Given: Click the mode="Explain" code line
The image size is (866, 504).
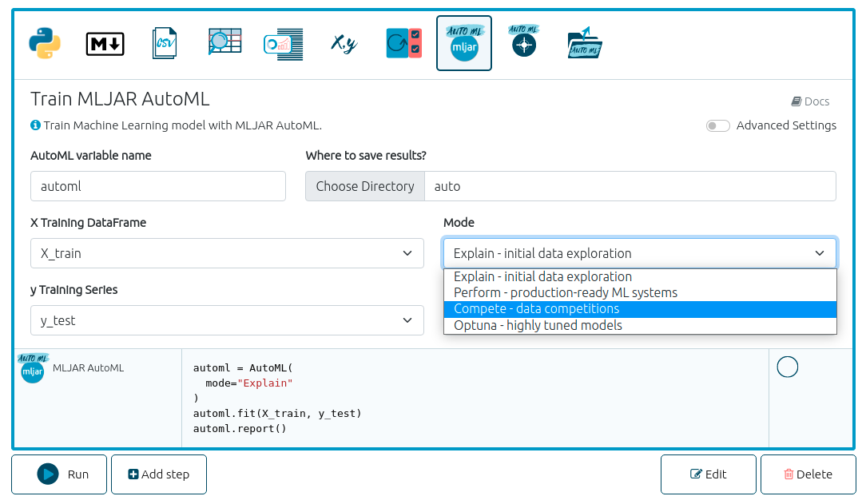Looking at the screenshot, I should (249, 383).
